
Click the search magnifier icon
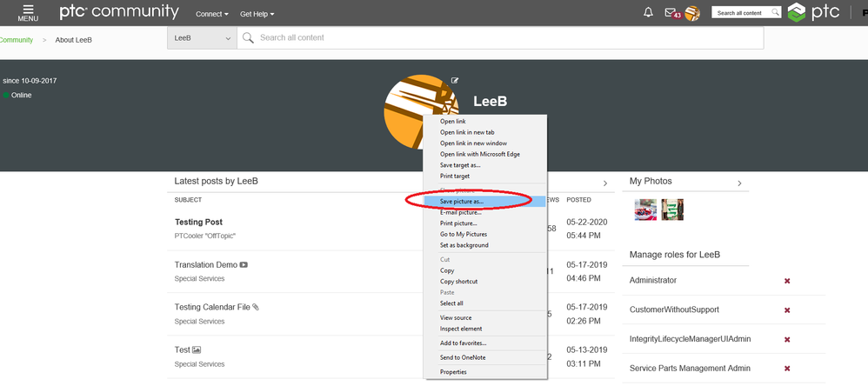tap(247, 38)
